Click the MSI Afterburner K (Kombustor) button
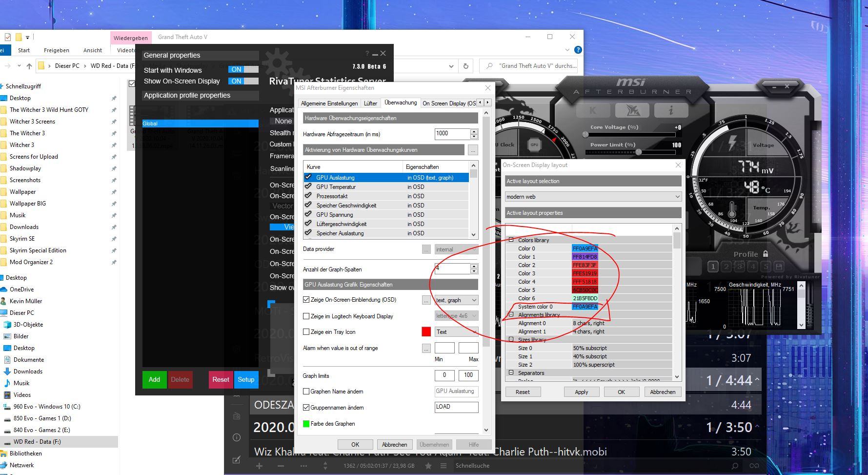Image resolution: width=868 pixels, height=475 pixels. coord(592,110)
